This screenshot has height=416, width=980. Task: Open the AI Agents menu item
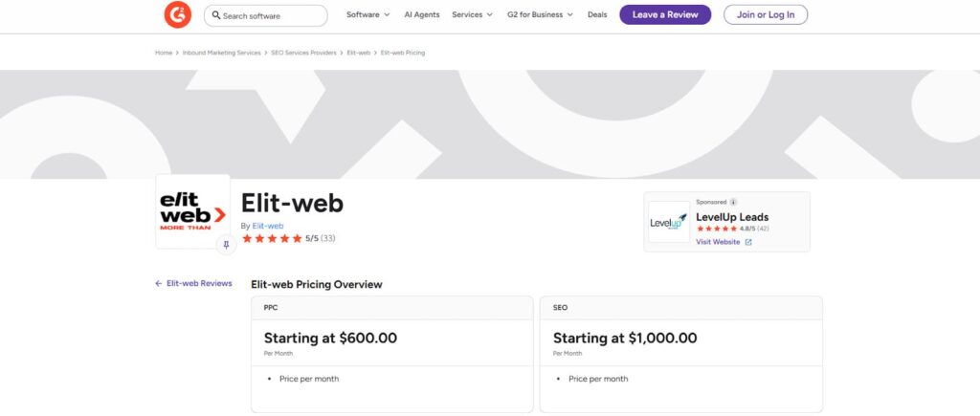tap(420, 15)
